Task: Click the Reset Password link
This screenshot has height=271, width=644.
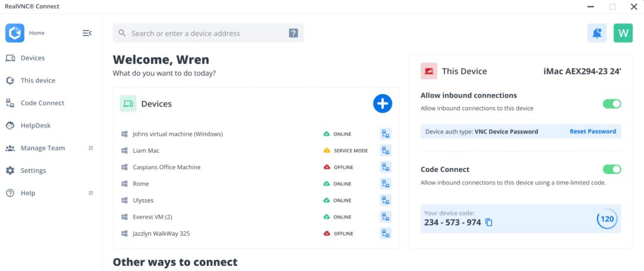Action: [x=593, y=131]
